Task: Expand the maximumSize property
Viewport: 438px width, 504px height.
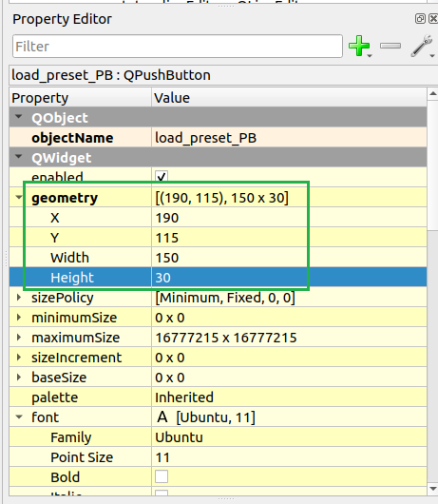Action: [19, 338]
